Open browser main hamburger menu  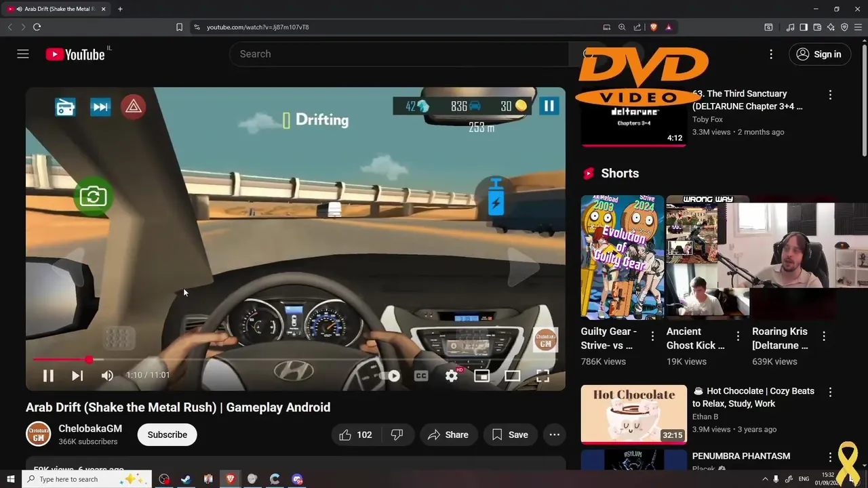click(x=858, y=27)
